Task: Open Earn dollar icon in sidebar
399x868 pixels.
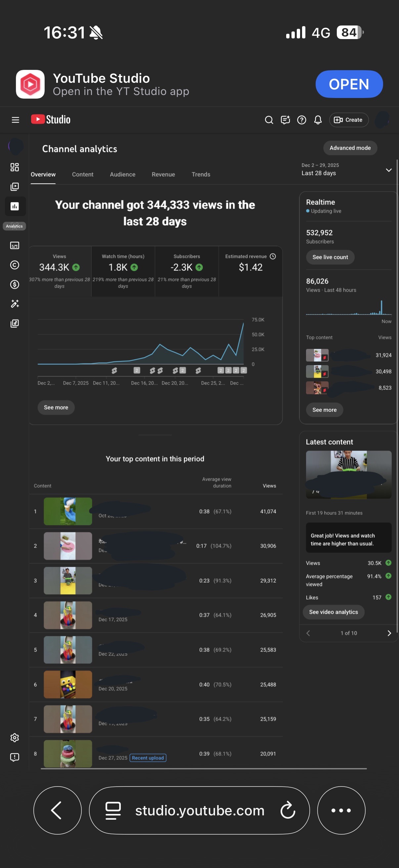Action: tap(15, 284)
